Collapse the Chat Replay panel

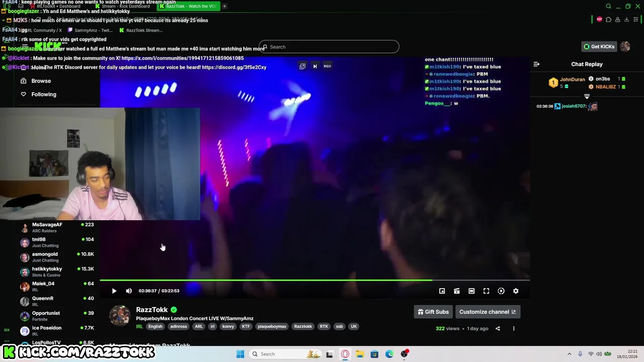536,64
